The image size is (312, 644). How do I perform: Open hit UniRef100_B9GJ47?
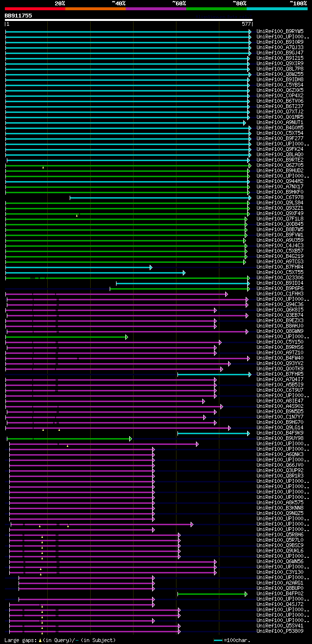click(x=280, y=53)
